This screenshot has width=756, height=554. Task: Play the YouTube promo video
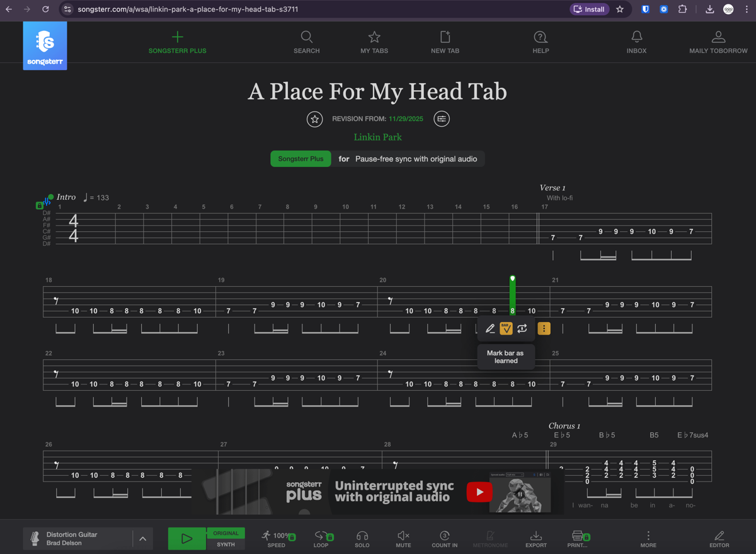[x=479, y=492]
